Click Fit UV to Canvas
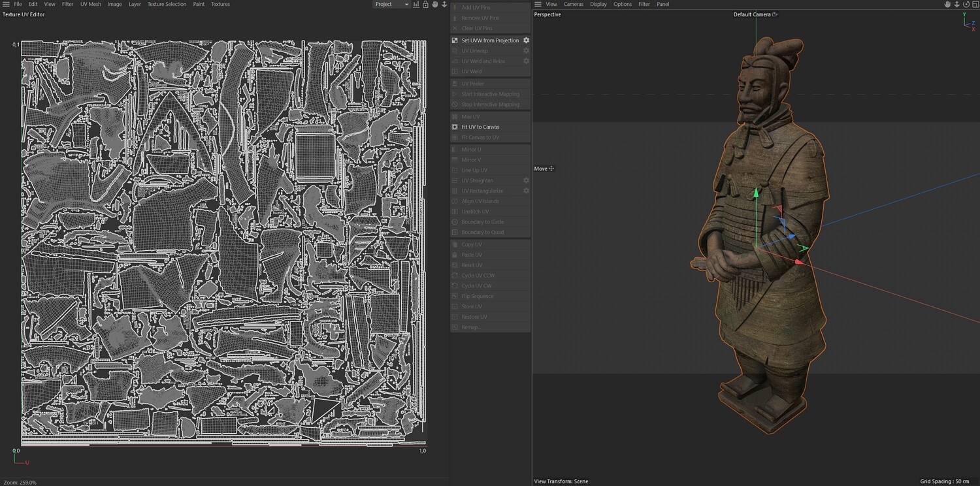The image size is (980, 486). [x=480, y=127]
